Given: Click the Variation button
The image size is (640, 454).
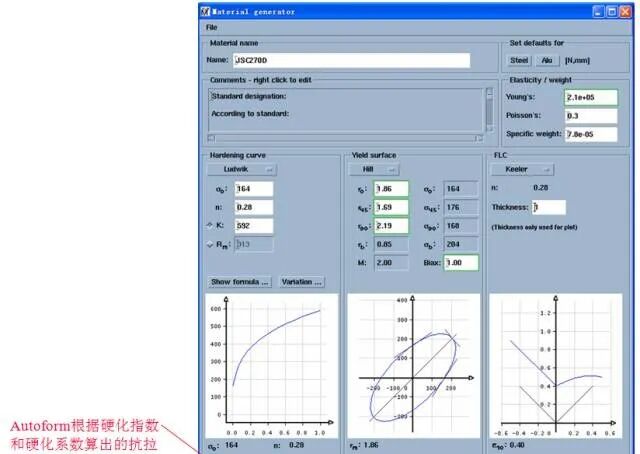Looking at the screenshot, I should pos(302,282).
